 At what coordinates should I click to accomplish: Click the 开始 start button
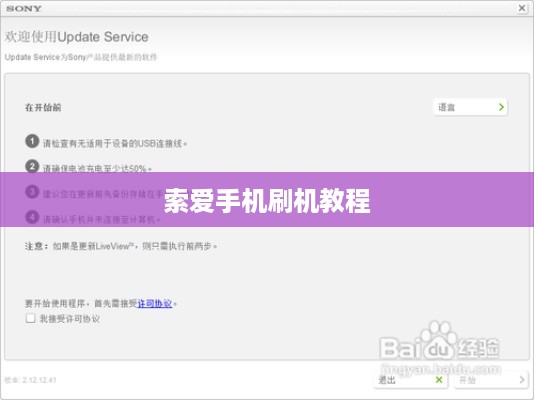coord(491,380)
